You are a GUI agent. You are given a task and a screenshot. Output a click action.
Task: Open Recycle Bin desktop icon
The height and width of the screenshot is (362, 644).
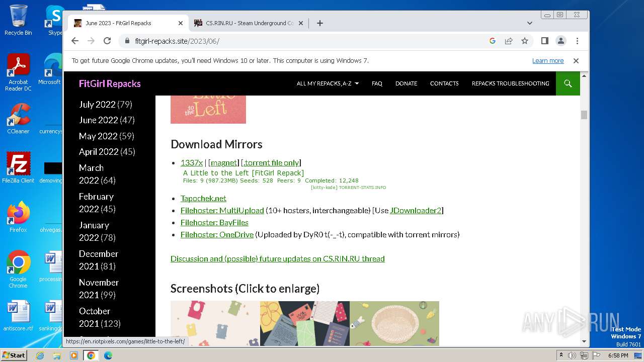click(18, 20)
